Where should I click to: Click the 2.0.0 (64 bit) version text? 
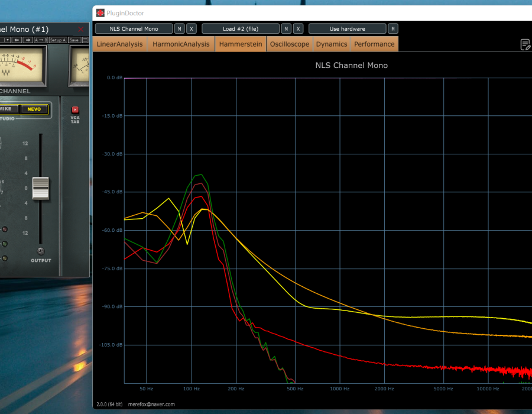(109, 404)
